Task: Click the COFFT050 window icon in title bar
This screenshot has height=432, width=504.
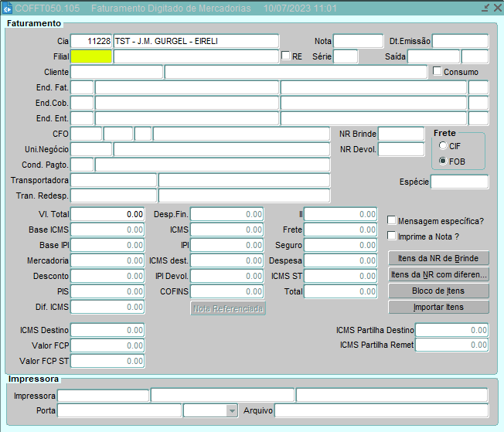Action: tap(8, 8)
